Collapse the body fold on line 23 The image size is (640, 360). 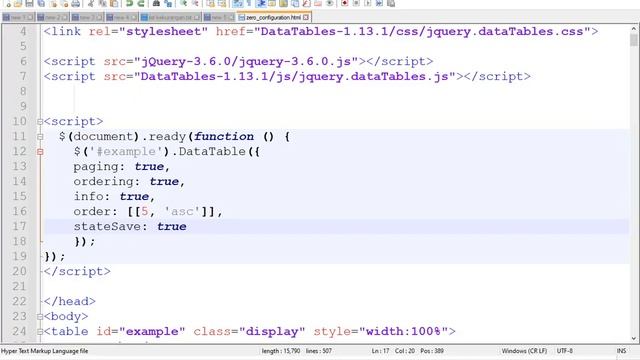pyautogui.click(x=40, y=317)
